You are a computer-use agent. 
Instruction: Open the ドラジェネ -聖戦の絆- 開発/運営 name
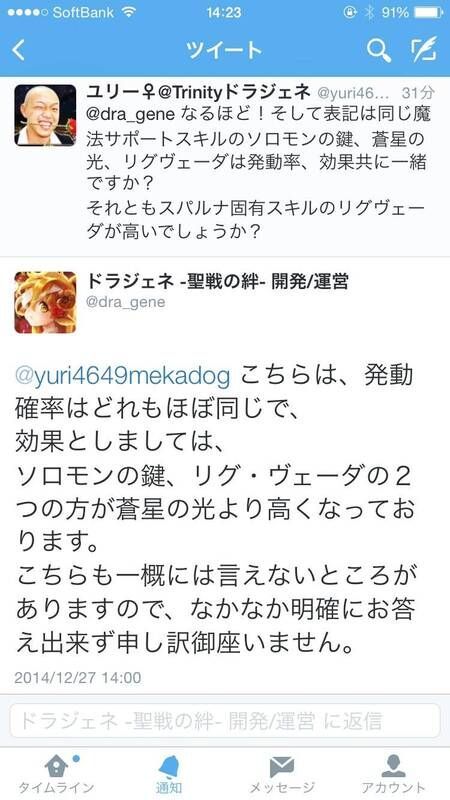tap(217, 281)
